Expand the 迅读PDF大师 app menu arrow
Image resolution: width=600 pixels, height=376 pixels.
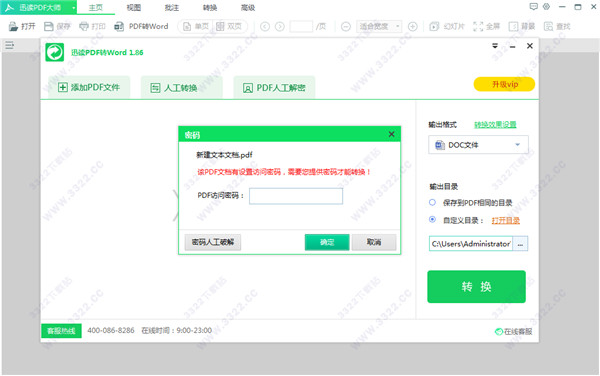tap(73, 8)
